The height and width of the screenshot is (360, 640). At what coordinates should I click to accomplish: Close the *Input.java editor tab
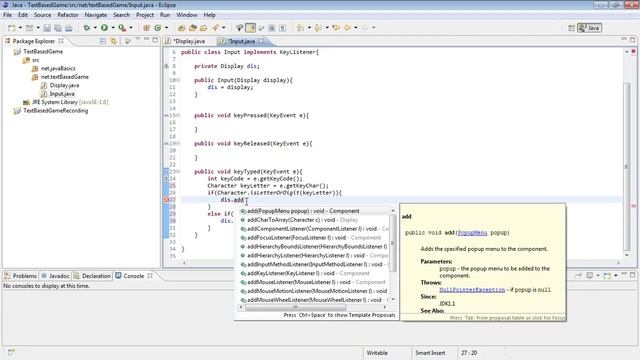coord(262,41)
